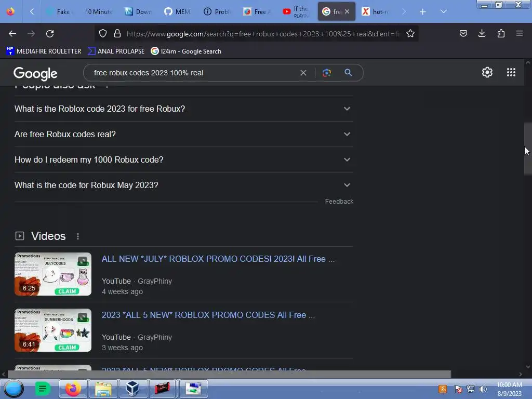The height and width of the screenshot is (399, 532).
Task: Open the Google apps grid
Action: (x=511, y=72)
